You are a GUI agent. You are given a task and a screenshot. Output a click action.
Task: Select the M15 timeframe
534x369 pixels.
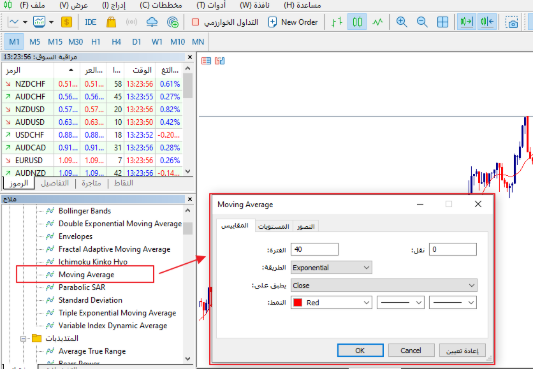pos(55,42)
